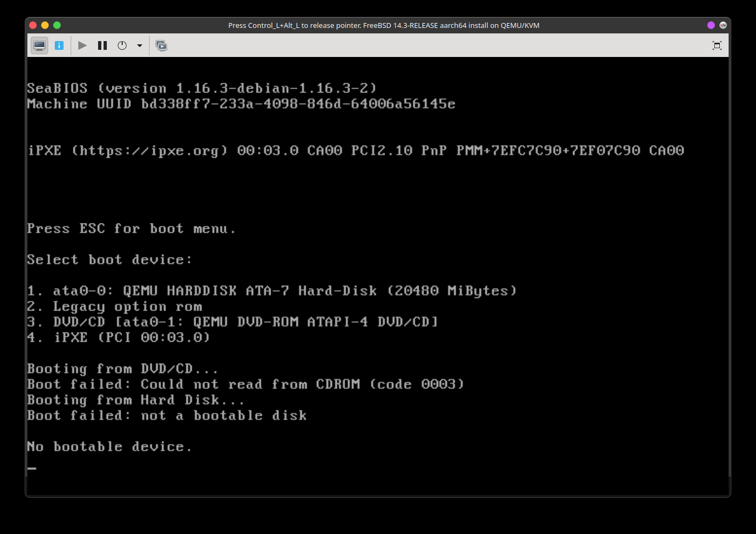The width and height of the screenshot is (756, 534).
Task: Maximize the window with green button
Action: 57,25
